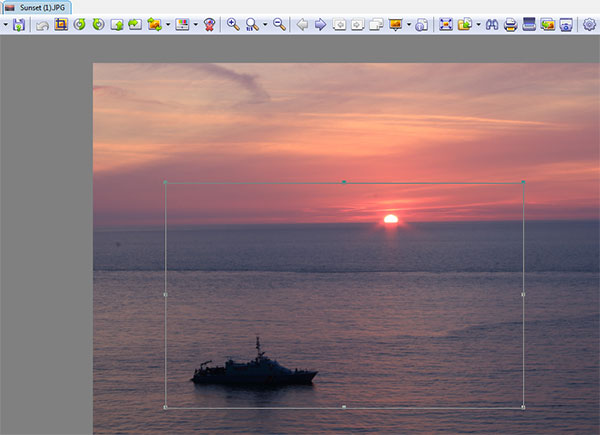Open Find files with binoculars icon
600x435 pixels.
(x=492, y=24)
